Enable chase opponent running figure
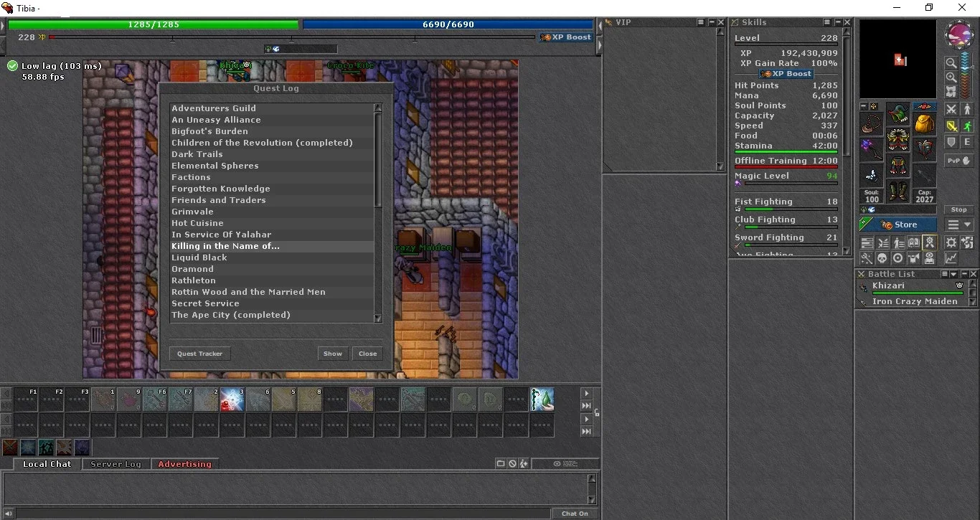 (x=967, y=126)
